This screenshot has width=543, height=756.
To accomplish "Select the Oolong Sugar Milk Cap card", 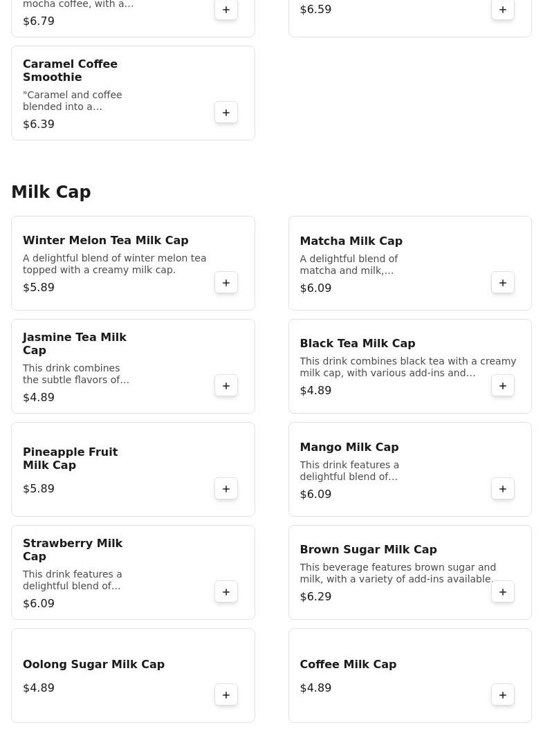I will [x=133, y=675].
